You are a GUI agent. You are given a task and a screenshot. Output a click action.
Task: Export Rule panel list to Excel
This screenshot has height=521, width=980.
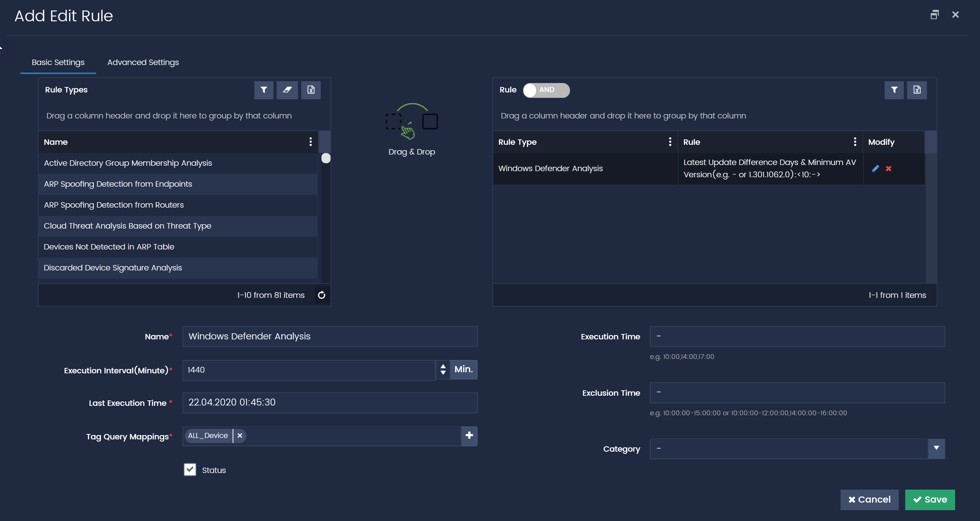(917, 90)
